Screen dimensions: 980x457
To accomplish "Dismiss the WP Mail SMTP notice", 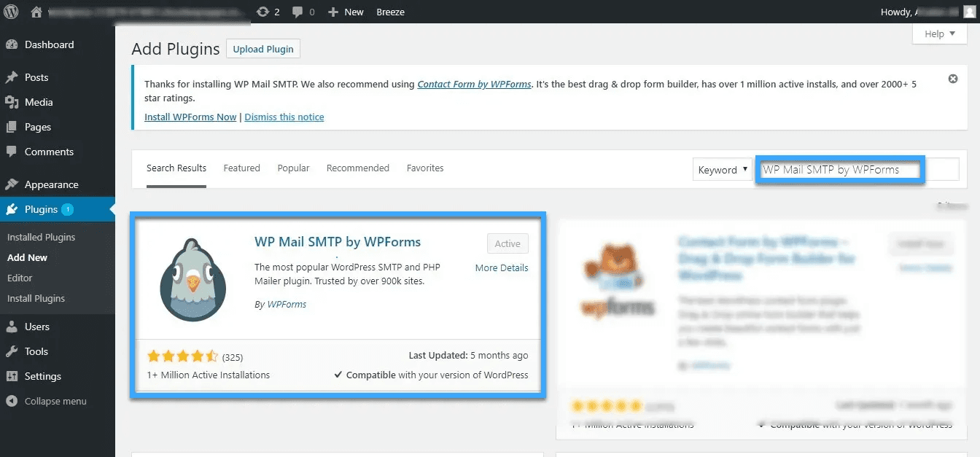I will (x=952, y=79).
